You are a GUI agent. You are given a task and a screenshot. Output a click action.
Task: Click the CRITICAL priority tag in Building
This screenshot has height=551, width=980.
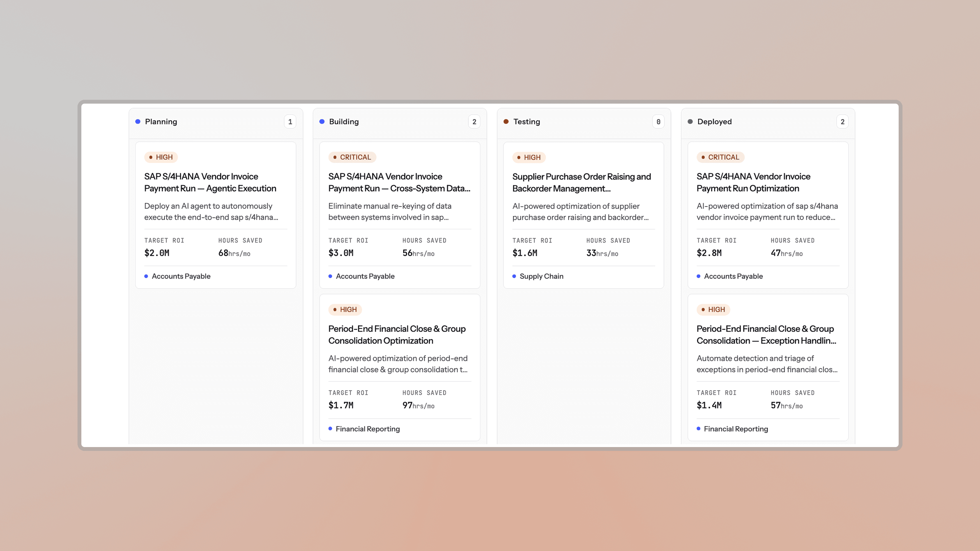(x=352, y=157)
